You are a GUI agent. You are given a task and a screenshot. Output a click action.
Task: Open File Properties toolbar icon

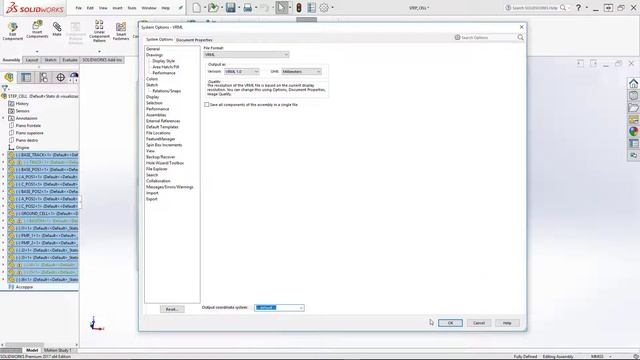coord(311,8)
